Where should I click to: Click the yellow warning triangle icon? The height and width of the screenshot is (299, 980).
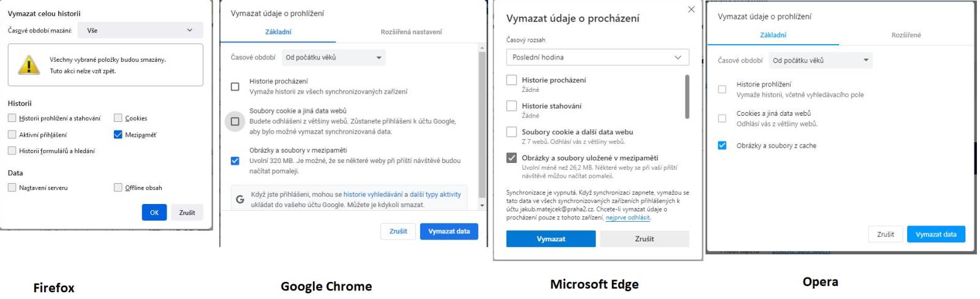click(29, 65)
